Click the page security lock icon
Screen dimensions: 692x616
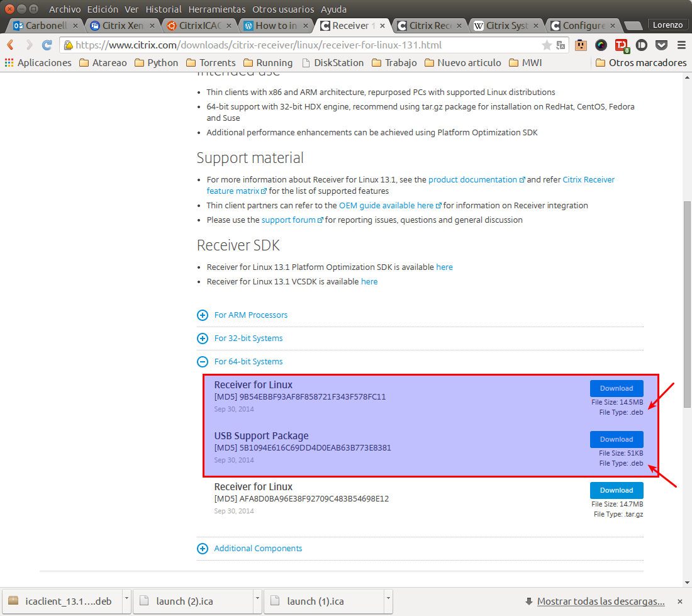(69, 45)
